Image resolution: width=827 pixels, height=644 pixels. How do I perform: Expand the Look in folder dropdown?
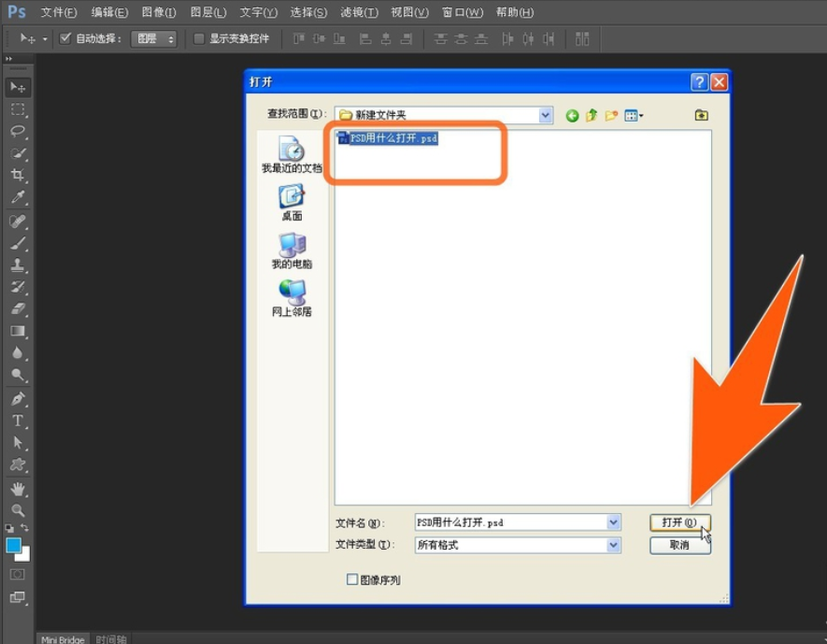click(546, 115)
